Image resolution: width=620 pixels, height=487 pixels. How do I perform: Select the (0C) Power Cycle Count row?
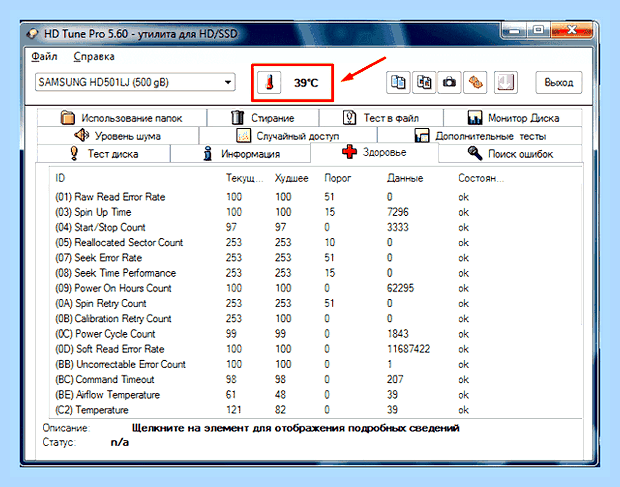316,334
